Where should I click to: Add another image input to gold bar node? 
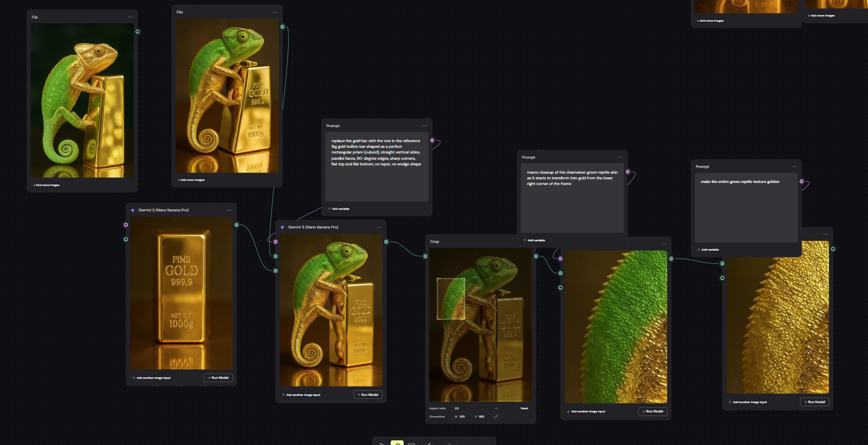(151, 378)
